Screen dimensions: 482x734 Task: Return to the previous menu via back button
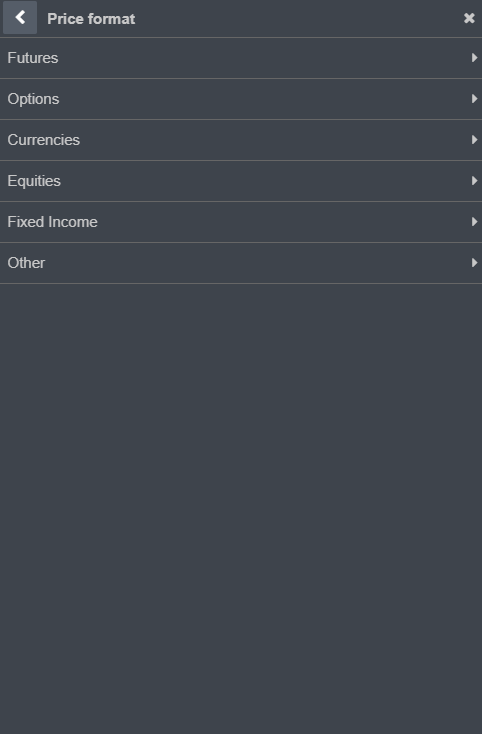[x=20, y=18]
